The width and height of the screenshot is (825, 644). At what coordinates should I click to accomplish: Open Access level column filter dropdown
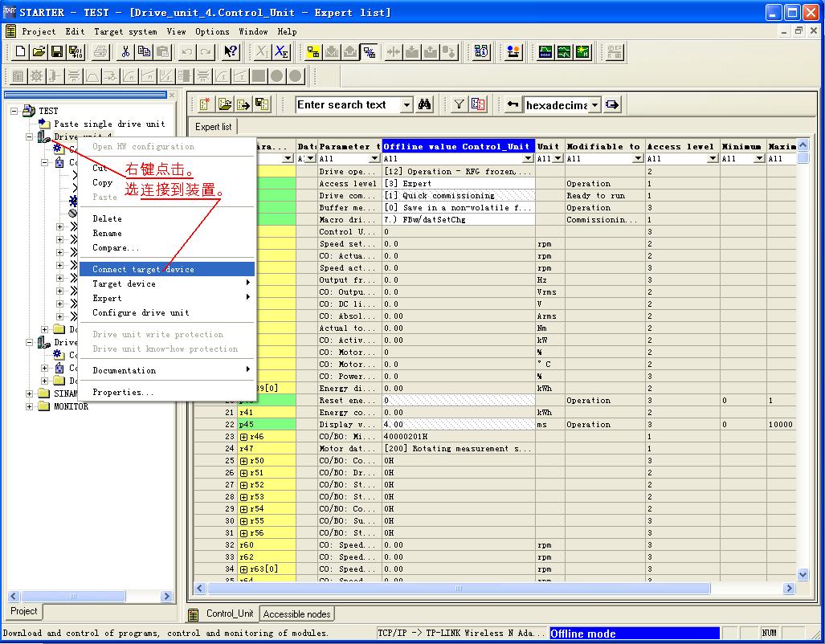713,159
